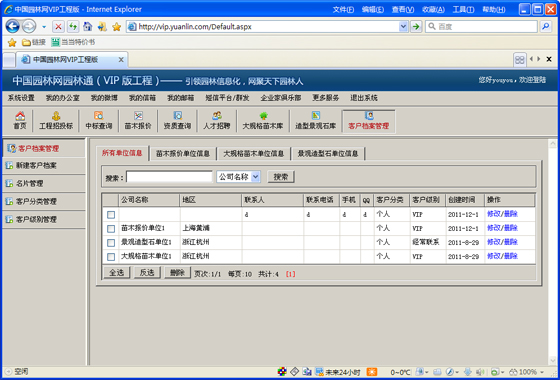Open the address bar URL history dropdown

coord(403,26)
